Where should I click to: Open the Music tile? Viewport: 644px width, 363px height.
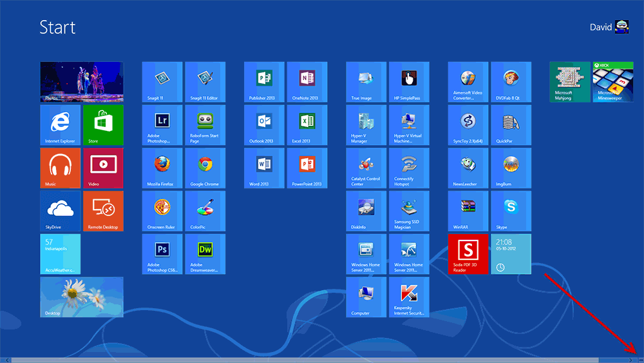coord(61,168)
